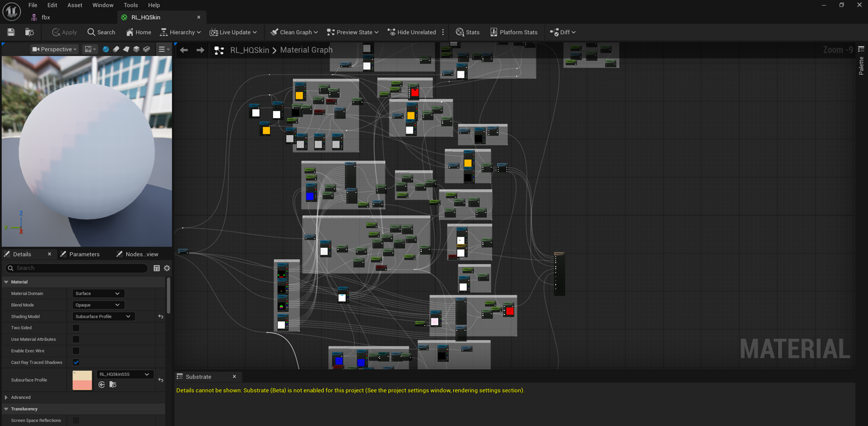The image size is (868, 426).
Task: Set preview mesh to selected mesh icon
Action: pyautogui.click(x=147, y=49)
